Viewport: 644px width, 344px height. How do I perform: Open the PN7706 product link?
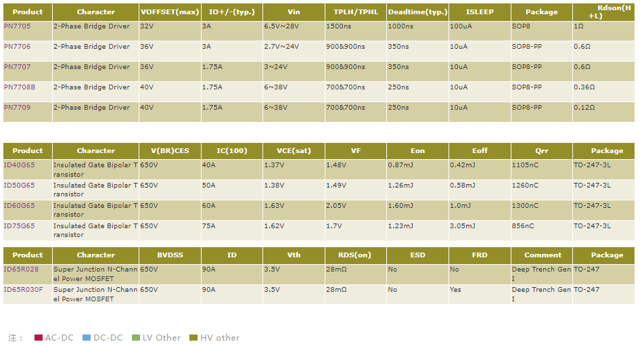pyautogui.click(x=17, y=47)
